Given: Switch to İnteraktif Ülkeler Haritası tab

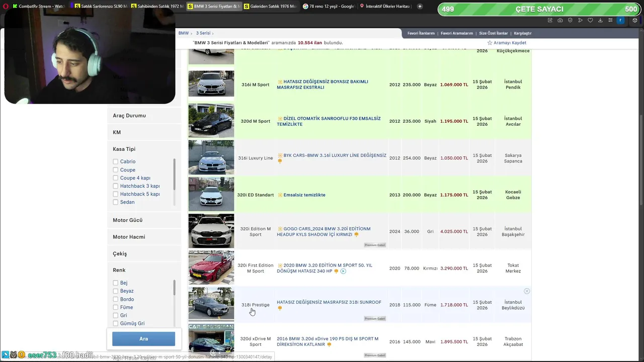Looking at the screenshot, I should point(385,6).
